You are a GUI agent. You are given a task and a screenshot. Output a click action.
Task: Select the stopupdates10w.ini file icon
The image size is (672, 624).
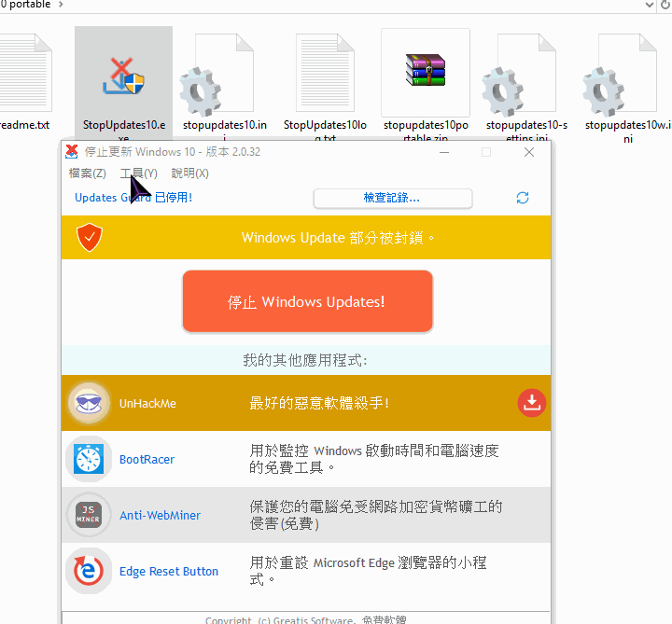point(620,76)
